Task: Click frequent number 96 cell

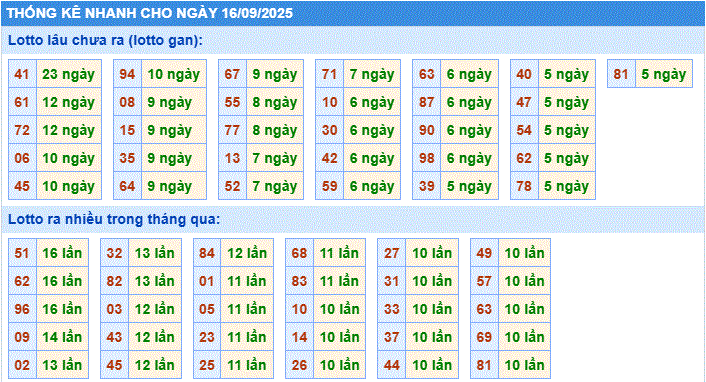Action: 22,309
